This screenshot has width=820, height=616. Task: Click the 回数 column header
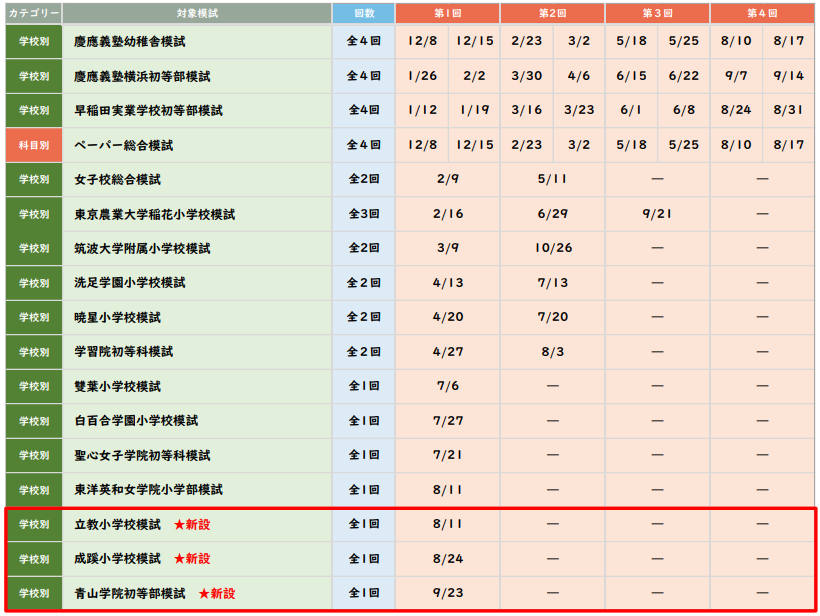pos(363,14)
